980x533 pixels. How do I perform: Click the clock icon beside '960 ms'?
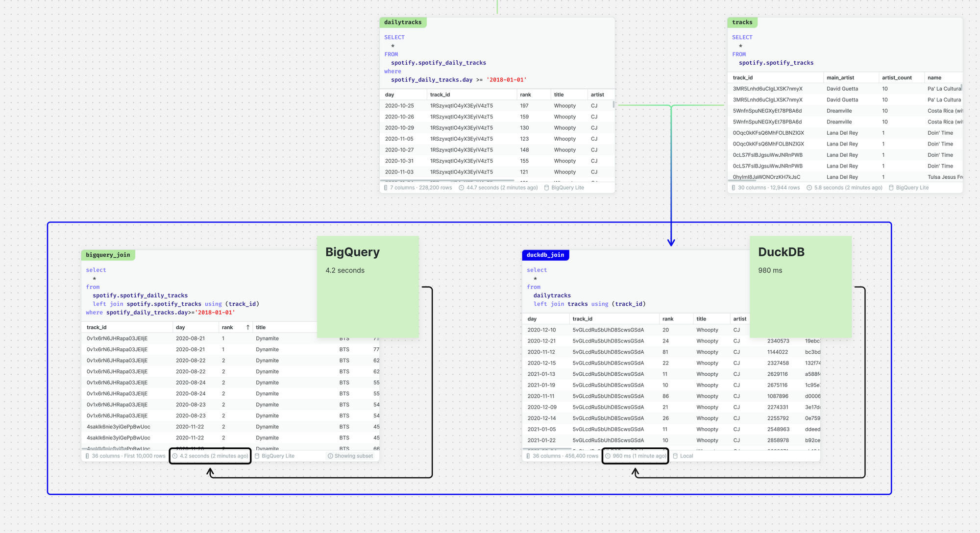click(608, 456)
